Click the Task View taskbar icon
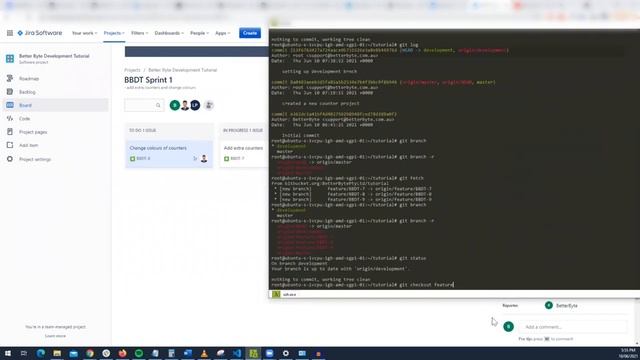 [24, 353]
